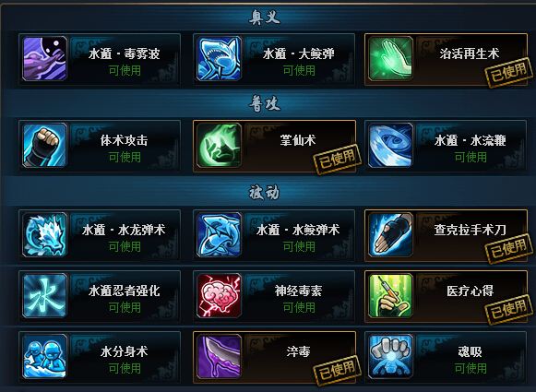The width and height of the screenshot is (536, 392).
Task: Click 可使用 under 水遁忍者强化
Action: tap(125, 307)
